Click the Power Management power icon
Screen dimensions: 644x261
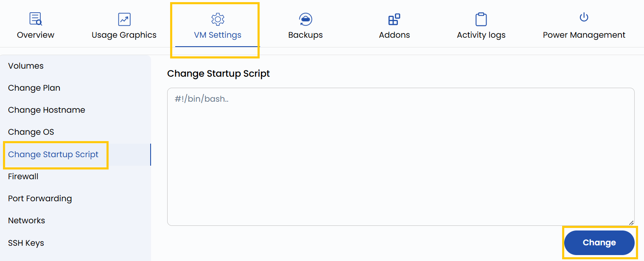click(584, 17)
